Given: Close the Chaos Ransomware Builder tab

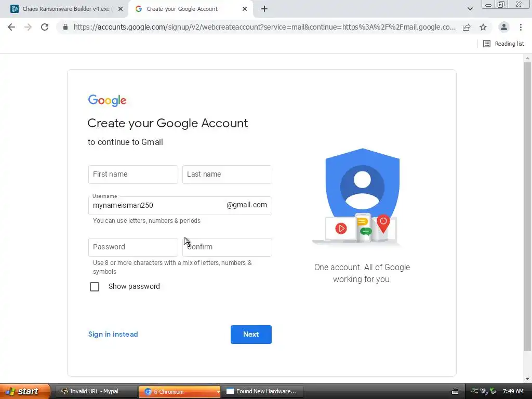Looking at the screenshot, I should click(121, 9).
